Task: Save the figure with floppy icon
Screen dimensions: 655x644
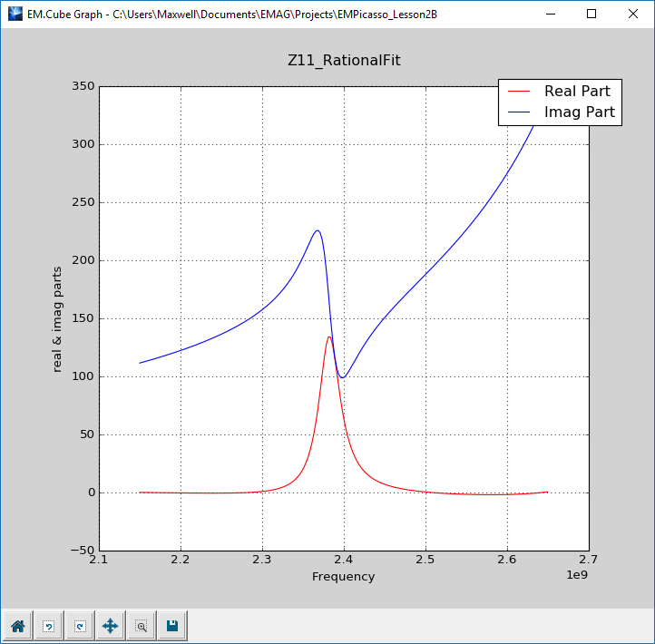Action: coord(172,626)
